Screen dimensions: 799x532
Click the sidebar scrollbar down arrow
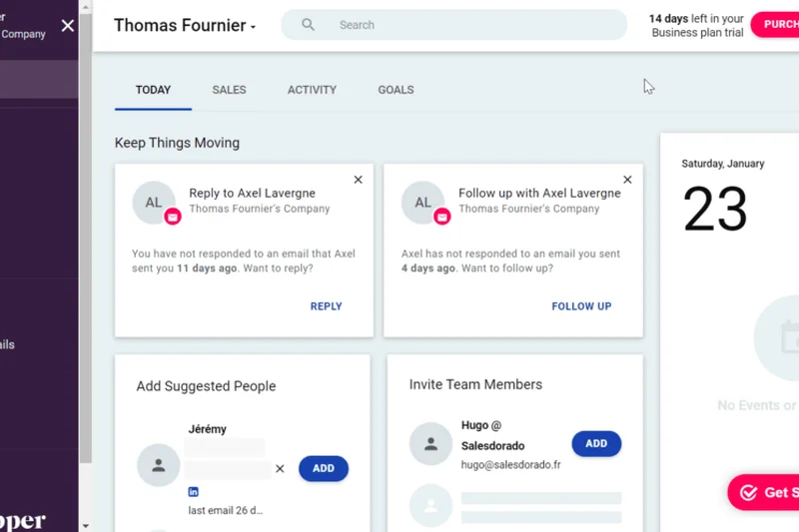(86, 525)
